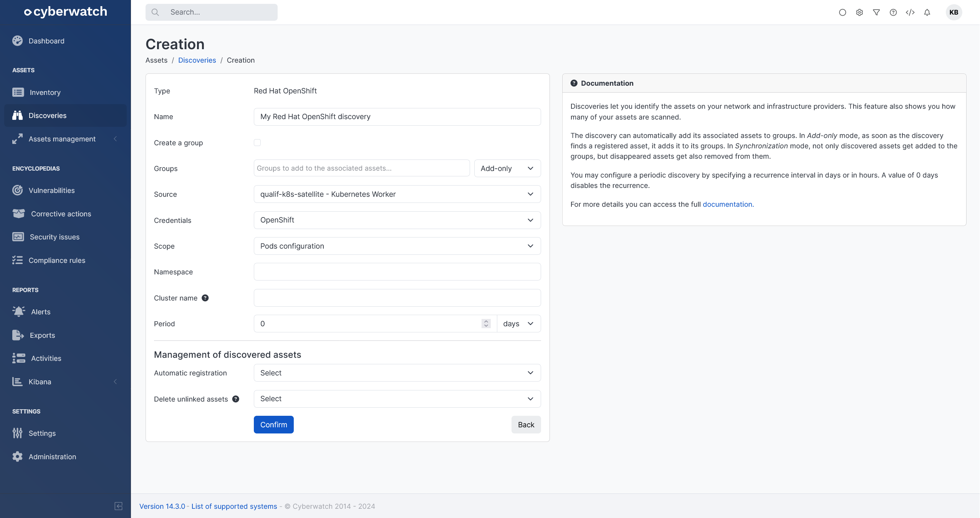
Task: Click the Vulnerabilities target icon
Action: [x=18, y=190]
